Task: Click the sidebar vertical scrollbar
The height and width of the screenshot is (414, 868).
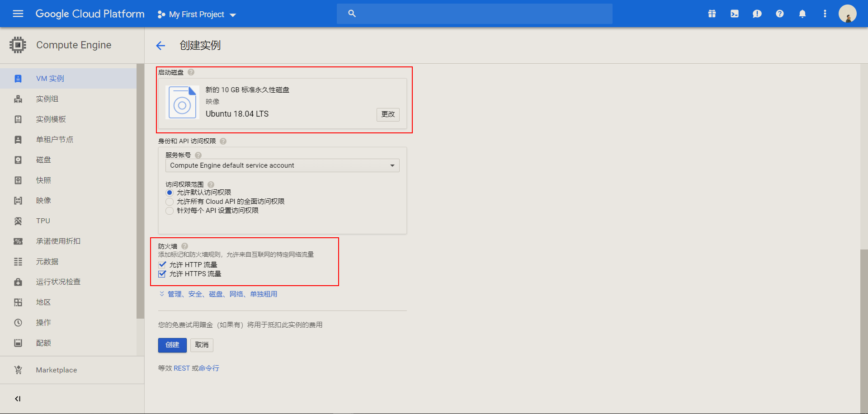Action: (x=140, y=191)
